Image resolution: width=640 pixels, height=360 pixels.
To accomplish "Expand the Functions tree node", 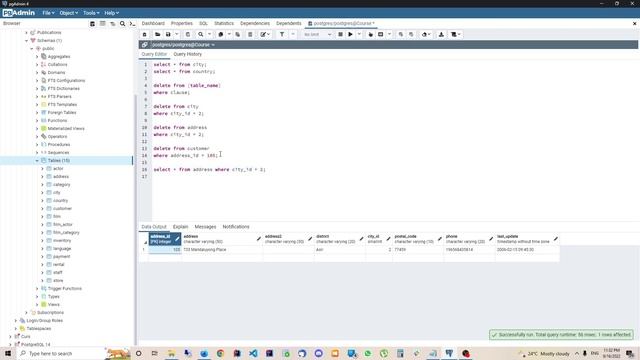I will 37,120.
